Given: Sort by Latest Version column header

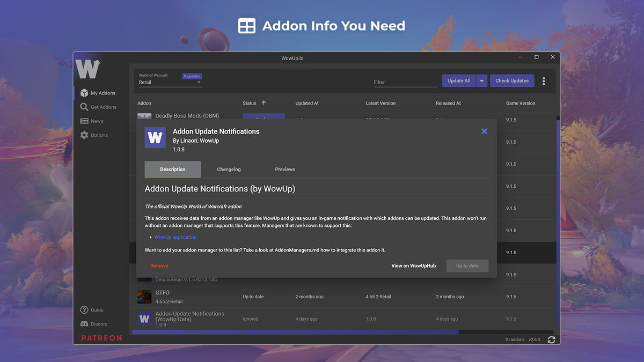Looking at the screenshot, I should click(380, 104).
